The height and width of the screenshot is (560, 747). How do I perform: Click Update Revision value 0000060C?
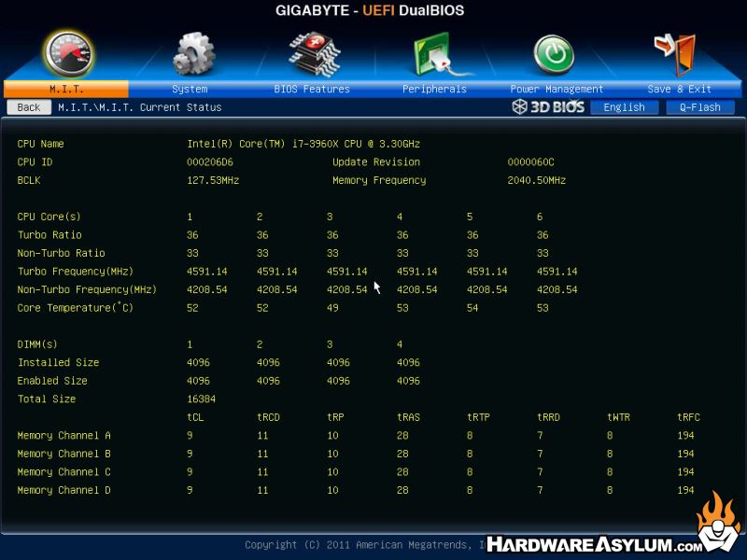(530, 161)
